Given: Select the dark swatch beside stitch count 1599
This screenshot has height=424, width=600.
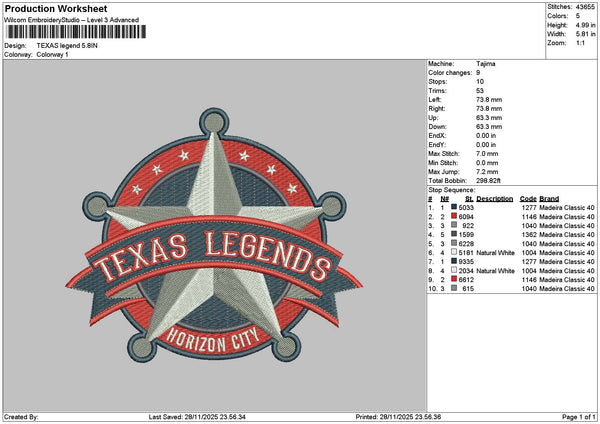Looking at the screenshot, I should (454, 234).
